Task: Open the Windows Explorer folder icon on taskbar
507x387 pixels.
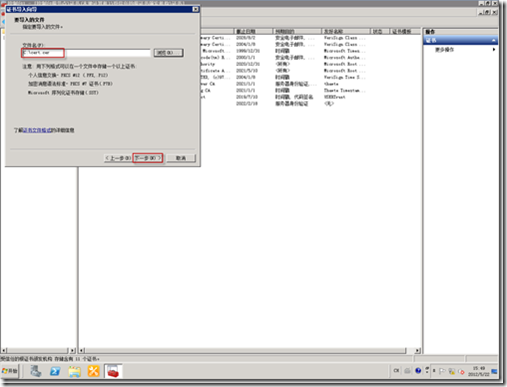Action: [74, 371]
